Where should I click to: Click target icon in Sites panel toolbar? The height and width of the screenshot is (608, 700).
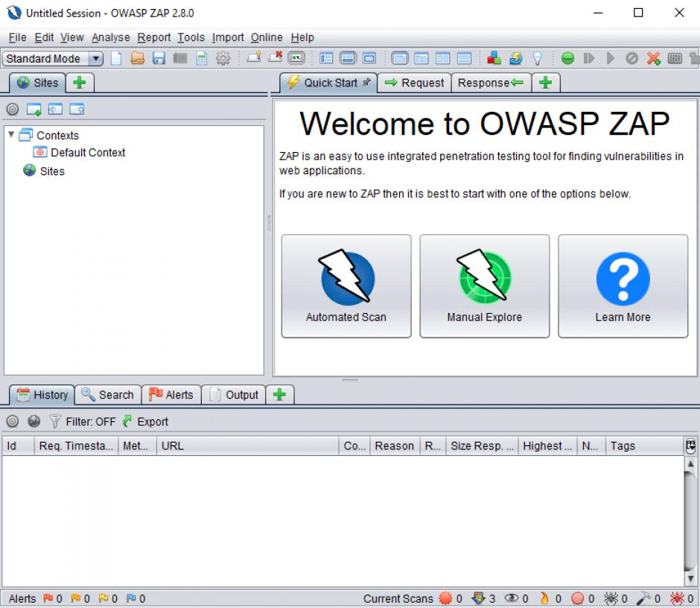13,109
